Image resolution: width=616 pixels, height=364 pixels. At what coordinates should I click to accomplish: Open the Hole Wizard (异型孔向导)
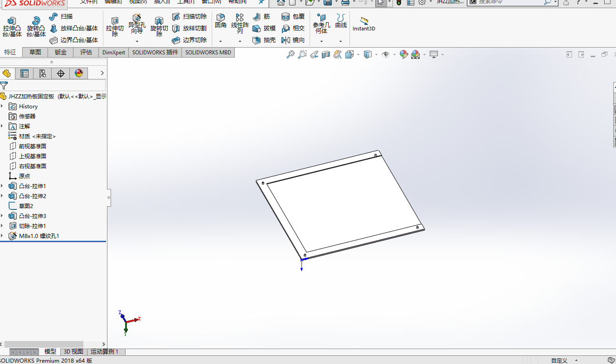(137, 24)
